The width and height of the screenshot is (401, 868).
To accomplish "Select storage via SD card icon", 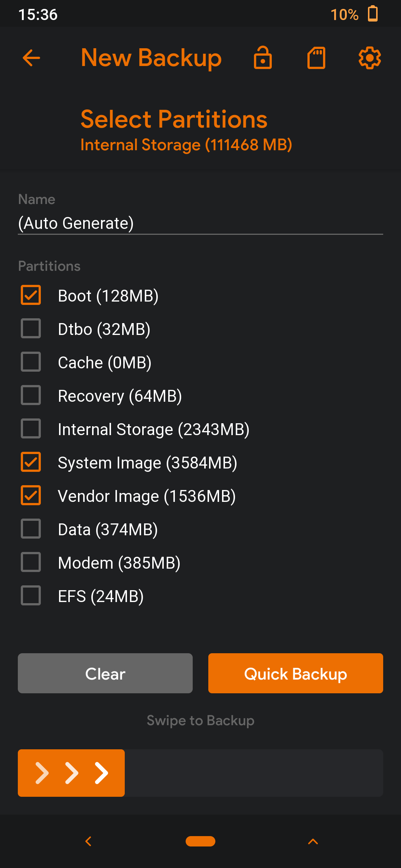I will (316, 58).
